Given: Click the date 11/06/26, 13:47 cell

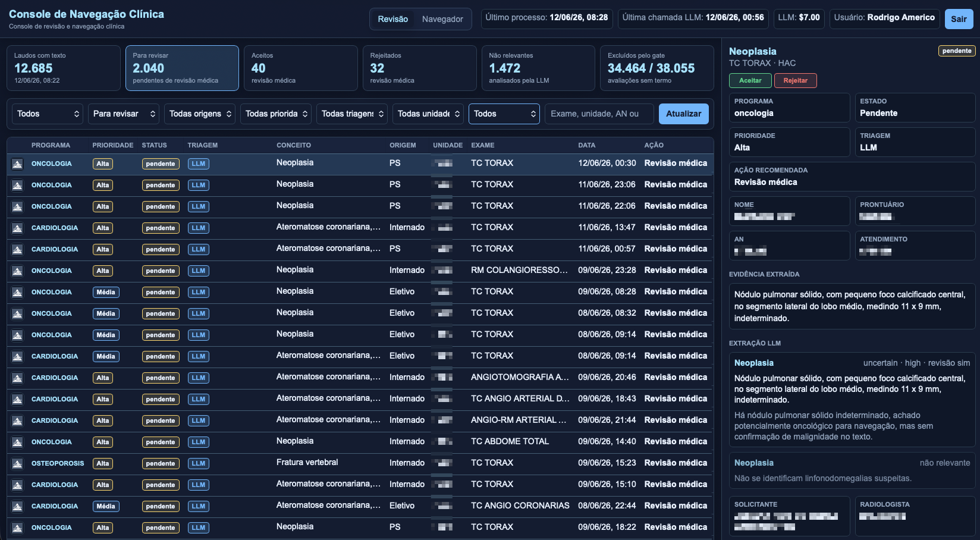Looking at the screenshot, I should 607,227.
